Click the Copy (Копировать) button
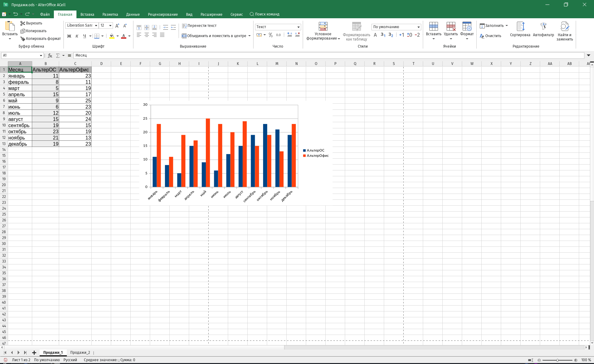 [x=33, y=31]
